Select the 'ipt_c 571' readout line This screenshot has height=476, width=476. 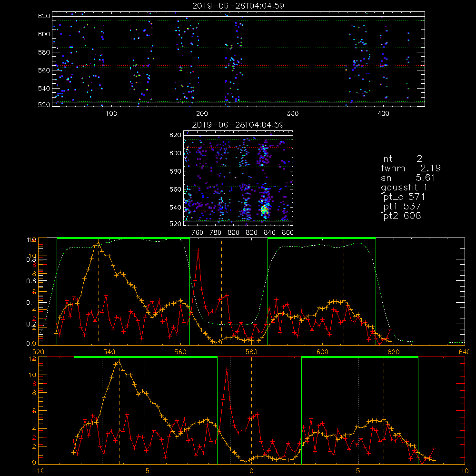pos(403,197)
